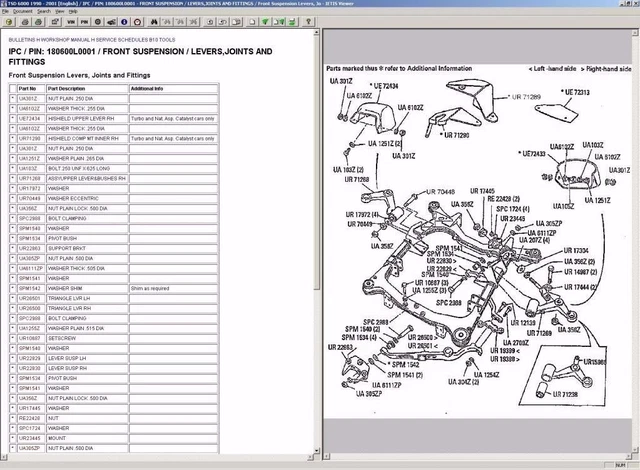640x470 pixels.
Task: Select the TRIANGLE LVR RH description cell
Action: tap(87, 308)
